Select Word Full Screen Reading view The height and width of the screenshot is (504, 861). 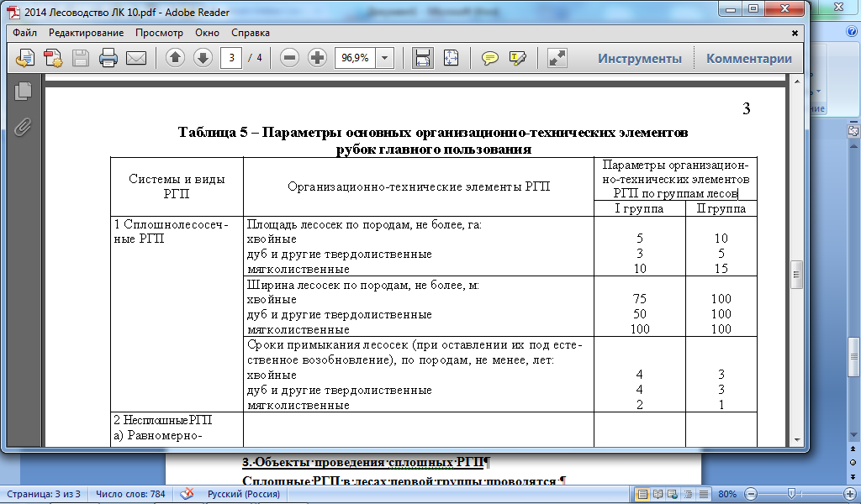pyautogui.click(x=658, y=494)
